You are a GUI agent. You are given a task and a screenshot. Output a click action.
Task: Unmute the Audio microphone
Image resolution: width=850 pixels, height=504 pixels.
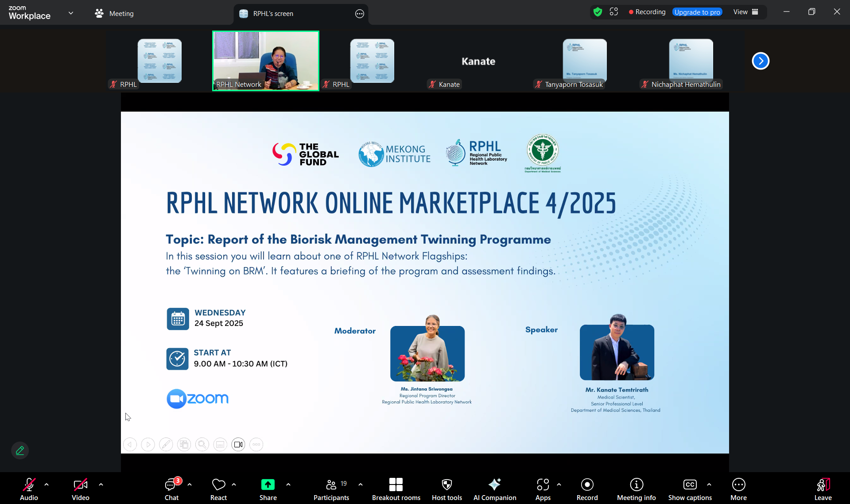coord(29,489)
